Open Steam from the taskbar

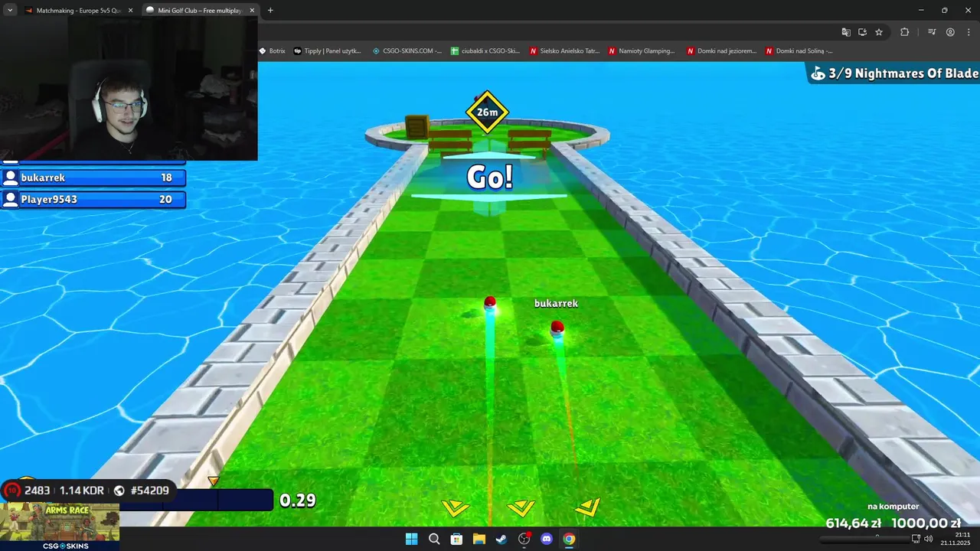(501, 539)
